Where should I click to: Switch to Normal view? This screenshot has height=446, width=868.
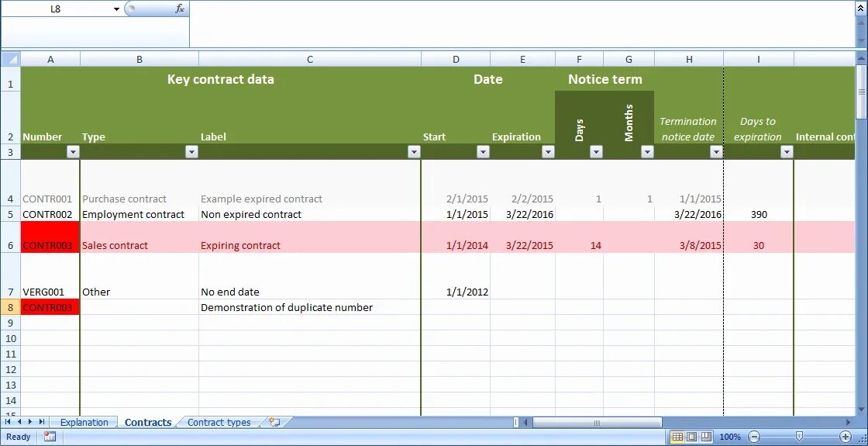point(677,437)
